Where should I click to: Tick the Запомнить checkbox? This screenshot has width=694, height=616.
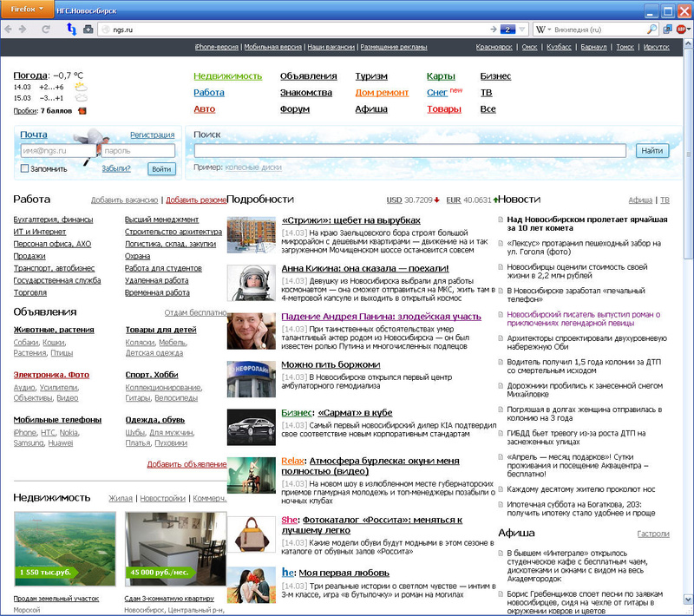(x=24, y=168)
